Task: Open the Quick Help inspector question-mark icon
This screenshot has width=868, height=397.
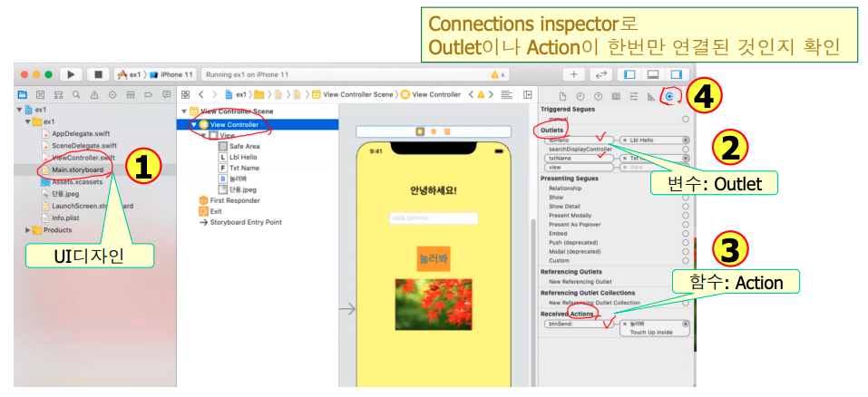Action: click(x=598, y=96)
